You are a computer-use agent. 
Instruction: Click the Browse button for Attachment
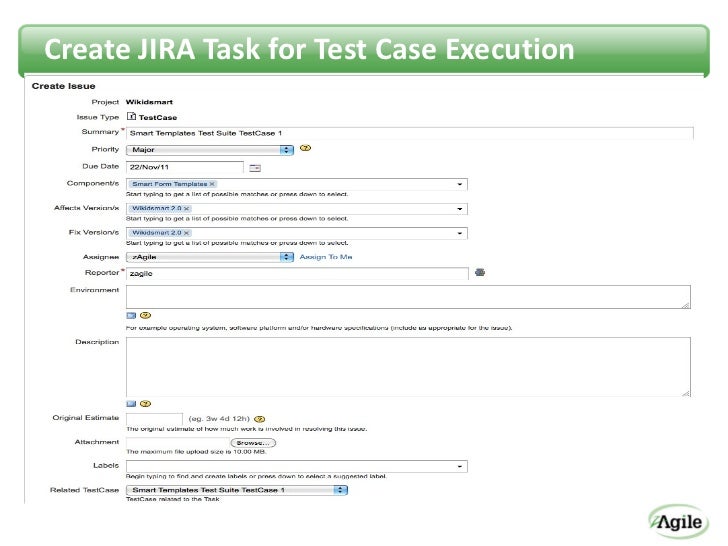[x=253, y=443]
